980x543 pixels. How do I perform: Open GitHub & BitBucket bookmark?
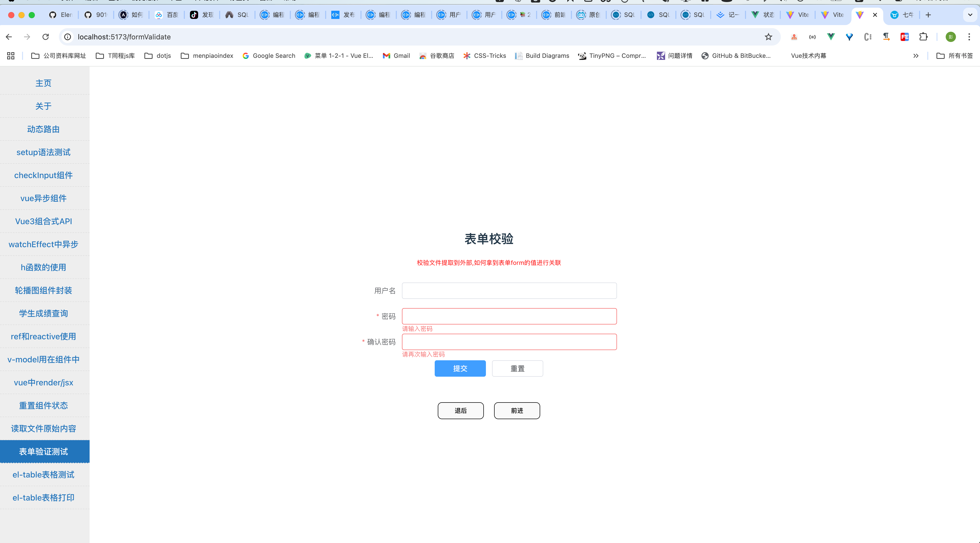[x=736, y=56]
